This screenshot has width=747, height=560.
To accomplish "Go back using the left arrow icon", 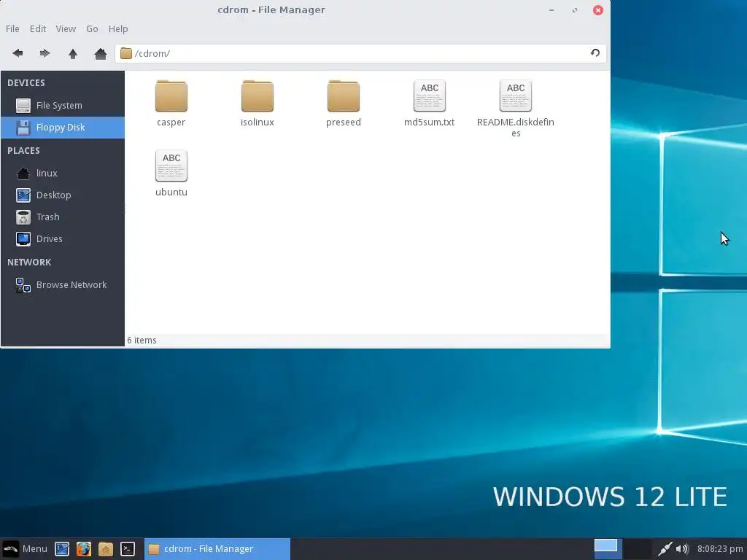I will tap(18, 53).
